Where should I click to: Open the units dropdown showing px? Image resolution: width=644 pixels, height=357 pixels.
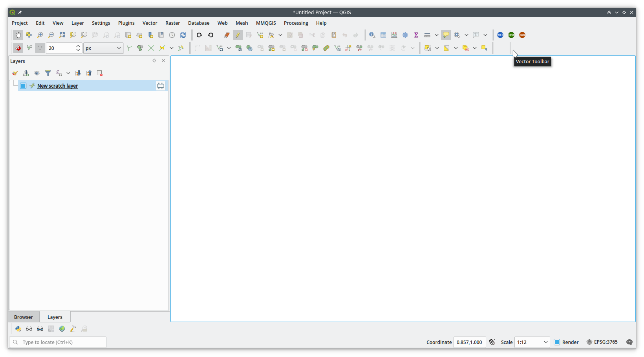click(103, 48)
